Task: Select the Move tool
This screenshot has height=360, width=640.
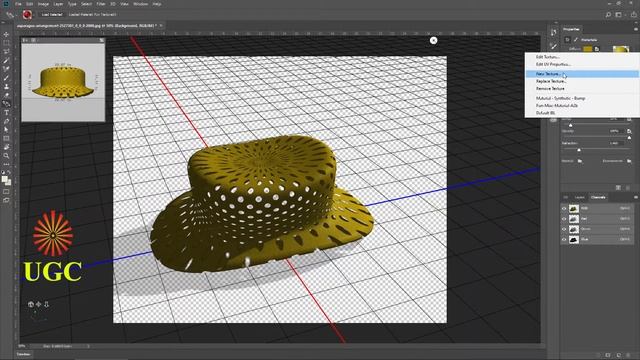Action: (x=6, y=34)
